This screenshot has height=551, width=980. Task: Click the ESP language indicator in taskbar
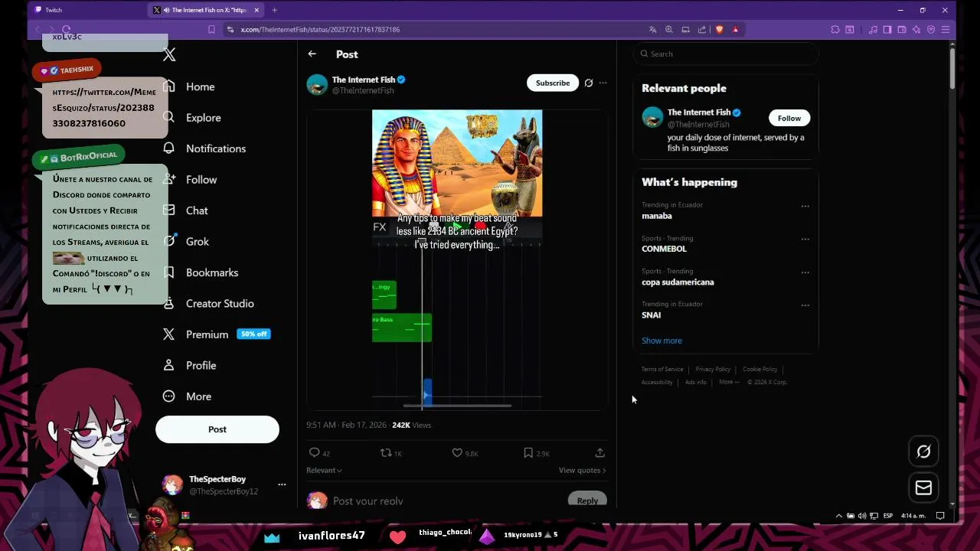click(888, 516)
